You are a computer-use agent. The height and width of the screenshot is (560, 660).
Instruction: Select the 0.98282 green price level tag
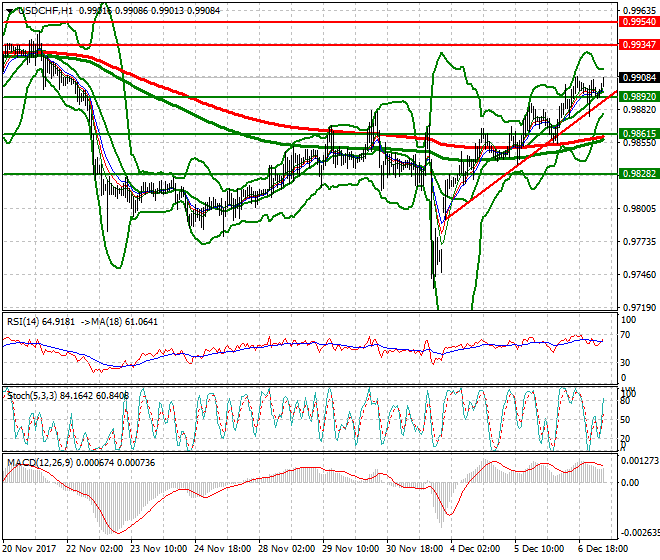[x=637, y=173]
